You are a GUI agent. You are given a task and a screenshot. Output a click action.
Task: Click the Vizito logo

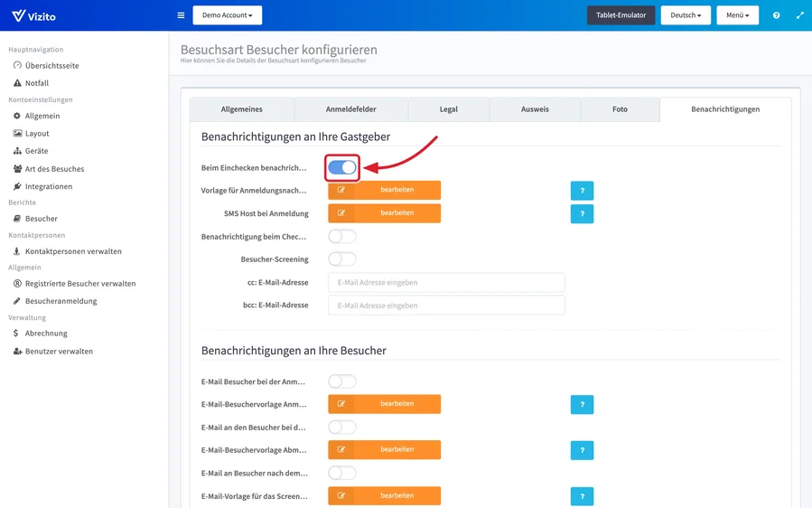[x=33, y=15]
